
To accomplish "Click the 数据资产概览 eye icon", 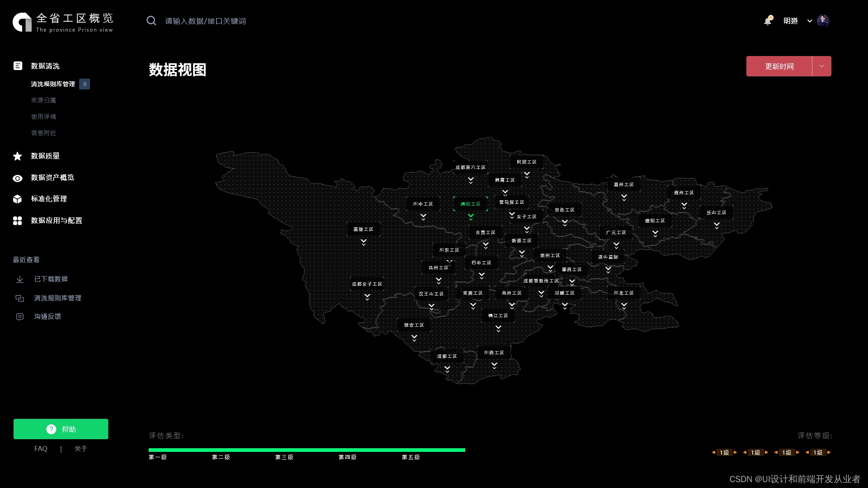I will pyautogui.click(x=18, y=178).
